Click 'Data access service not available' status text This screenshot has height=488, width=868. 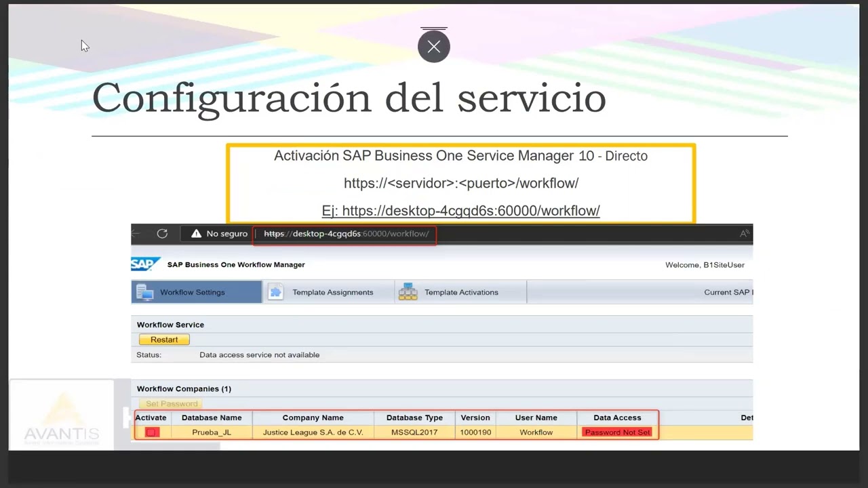click(259, 354)
